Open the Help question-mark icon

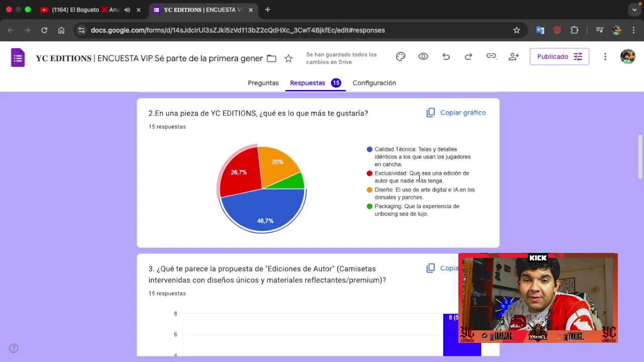click(x=14, y=348)
